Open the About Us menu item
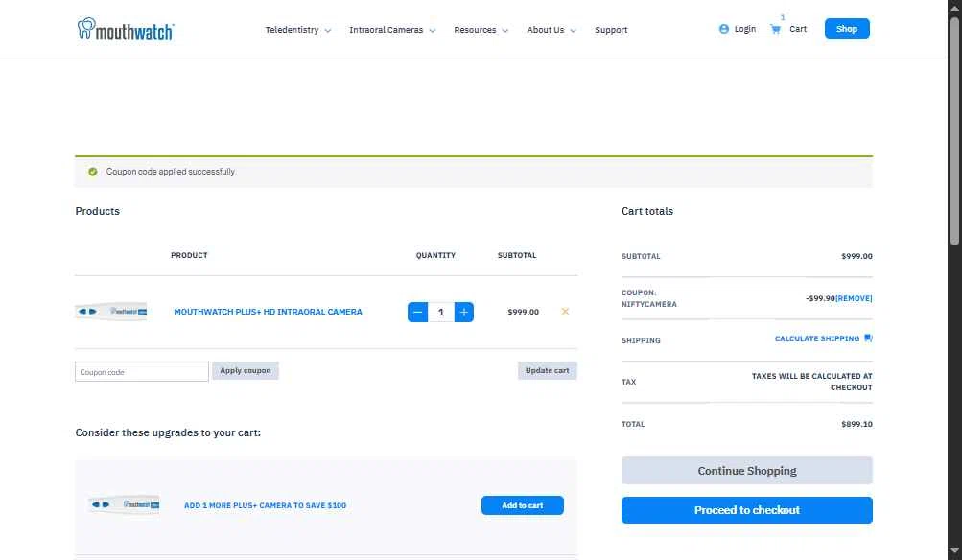This screenshot has width=962, height=560. click(546, 30)
